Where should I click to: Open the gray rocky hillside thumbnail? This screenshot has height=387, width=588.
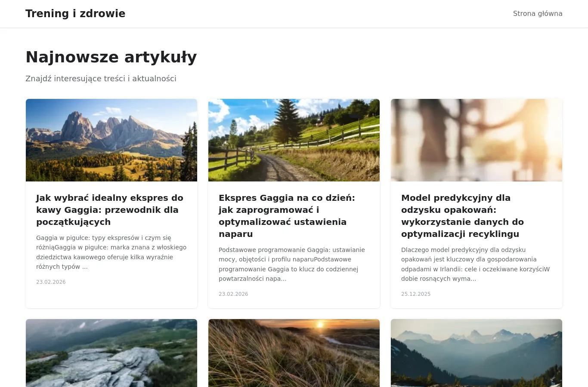[x=111, y=353]
